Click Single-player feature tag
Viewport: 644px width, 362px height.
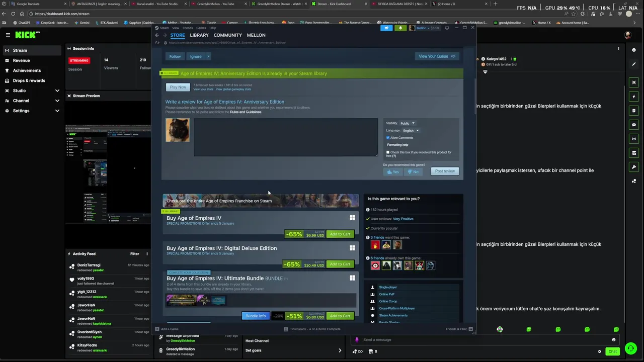[x=388, y=287]
